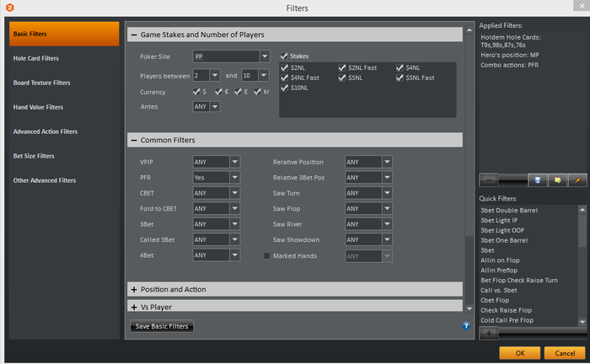Enable the Marked Hands checkbox
Screen dimensions: 590x364
click(267, 255)
